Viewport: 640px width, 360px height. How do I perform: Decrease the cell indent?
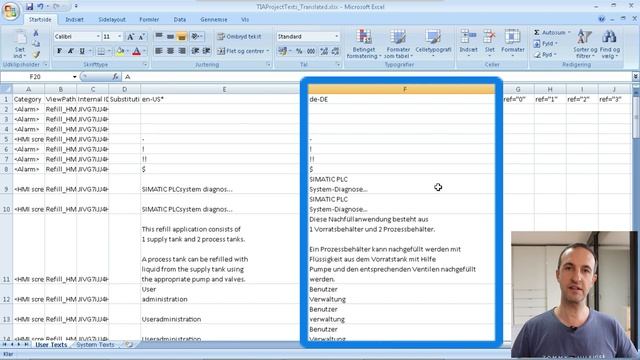195,51
